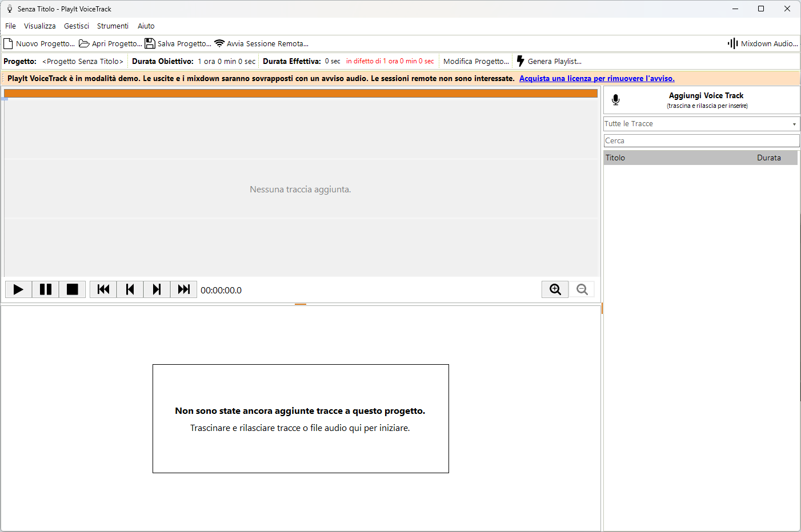Stop playback with the square button
The height and width of the screenshot is (532, 801).
point(72,289)
